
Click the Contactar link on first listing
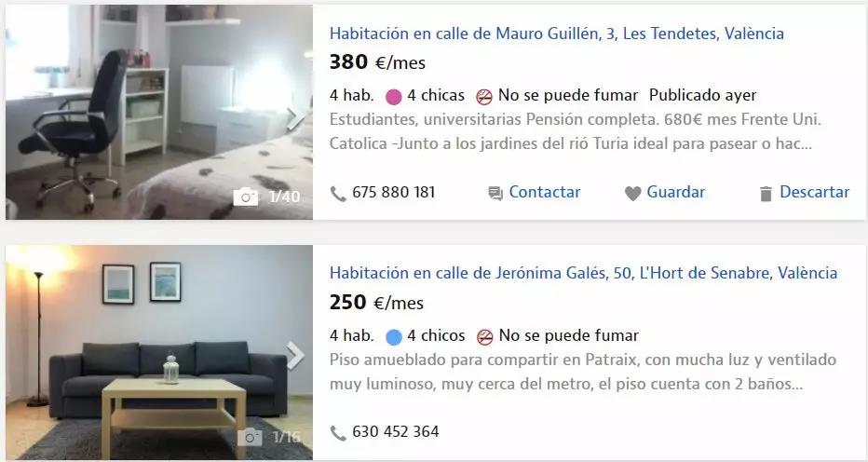pos(544,192)
